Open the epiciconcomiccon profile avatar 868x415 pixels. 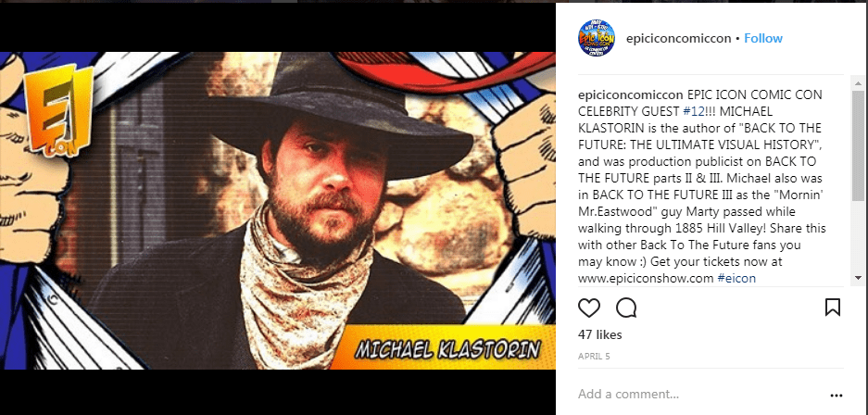coord(597,38)
